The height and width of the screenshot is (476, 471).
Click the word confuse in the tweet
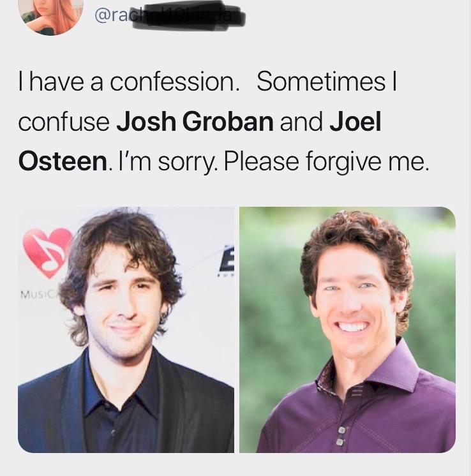pyautogui.click(x=64, y=122)
